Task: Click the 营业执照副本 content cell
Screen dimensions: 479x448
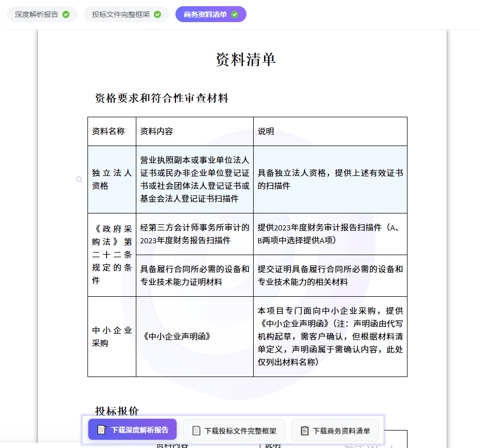Action: 194,180
